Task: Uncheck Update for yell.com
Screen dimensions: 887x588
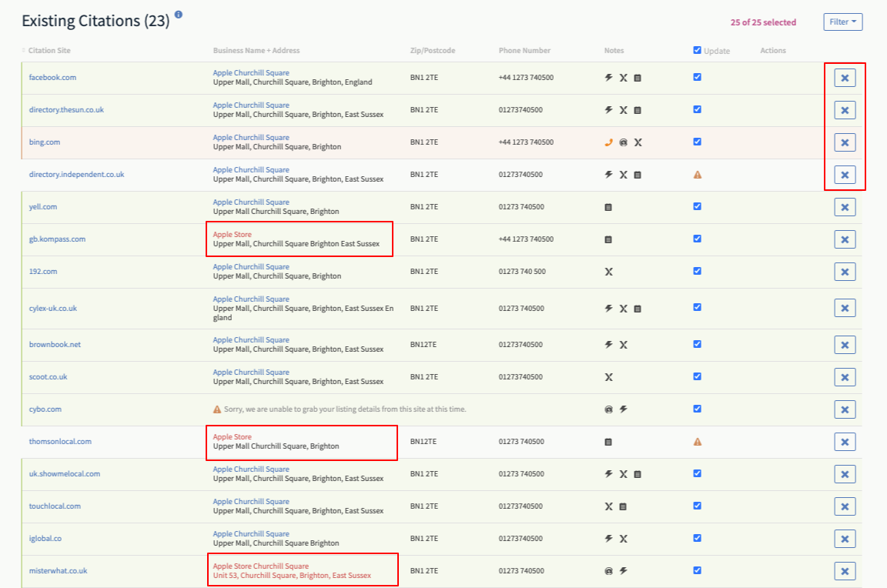Action: point(697,206)
